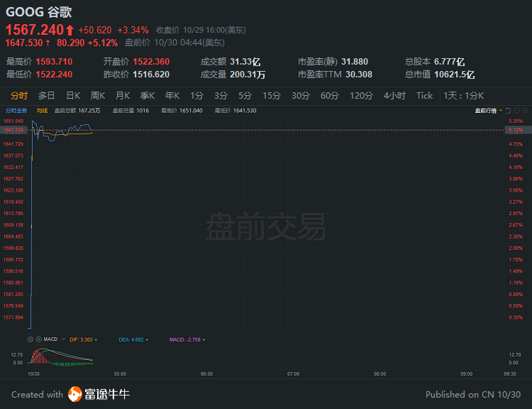532x409 pixels.
Task: Click the 开盘价 1522.360 value
Action: 151,62
